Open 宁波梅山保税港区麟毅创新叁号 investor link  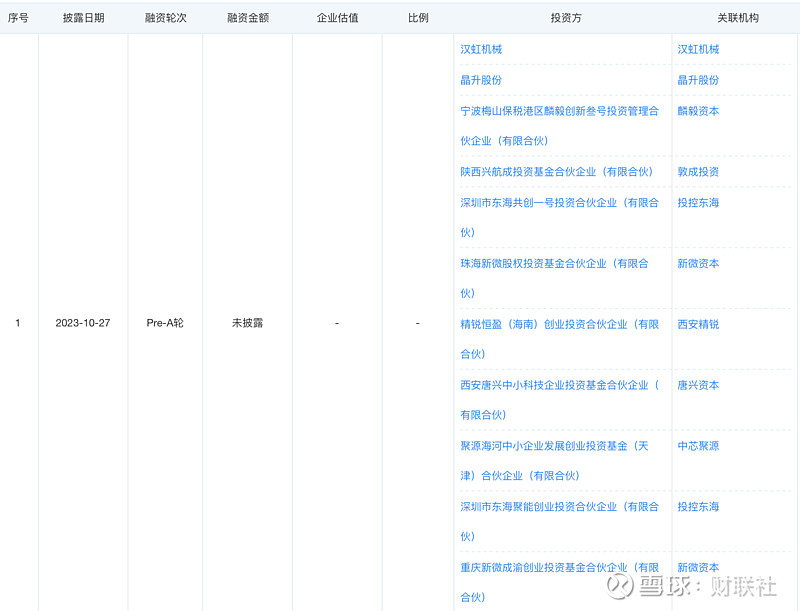[559, 125]
